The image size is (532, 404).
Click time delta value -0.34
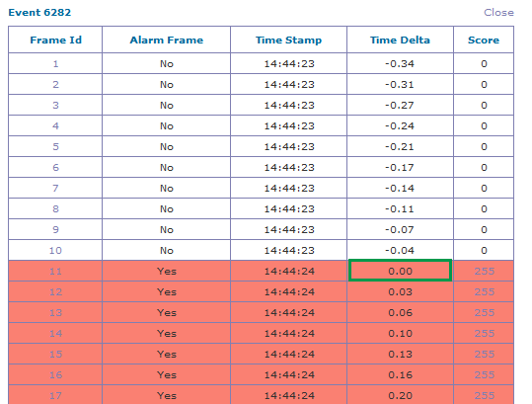[400, 64]
